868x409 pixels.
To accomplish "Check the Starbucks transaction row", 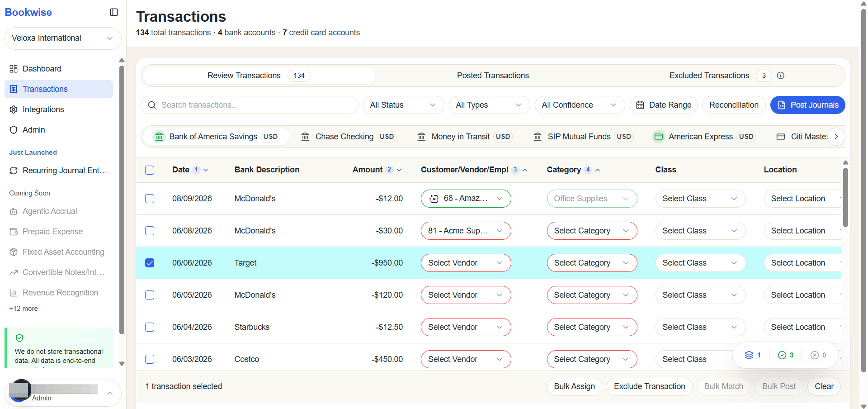I will 150,327.
